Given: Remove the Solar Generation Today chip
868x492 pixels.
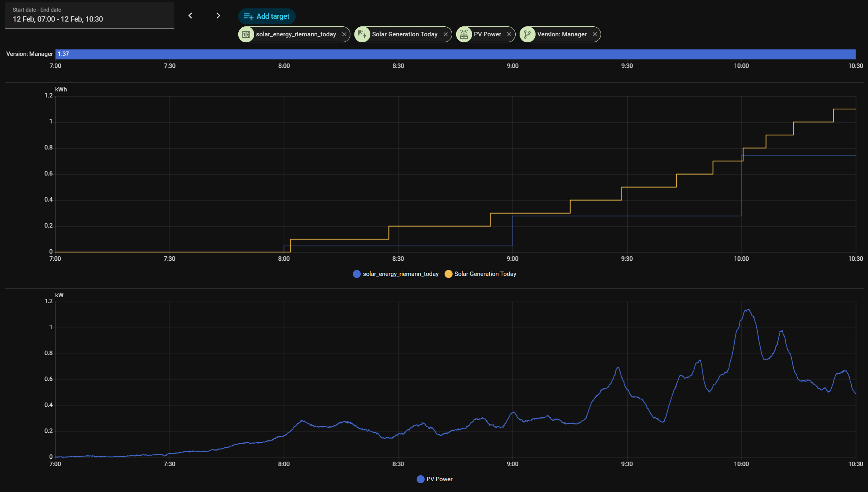Looking at the screenshot, I should pyautogui.click(x=445, y=34).
